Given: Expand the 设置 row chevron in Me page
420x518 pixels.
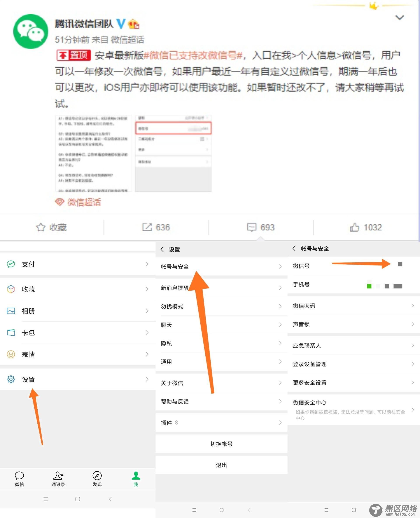Looking at the screenshot, I should (147, 379).
